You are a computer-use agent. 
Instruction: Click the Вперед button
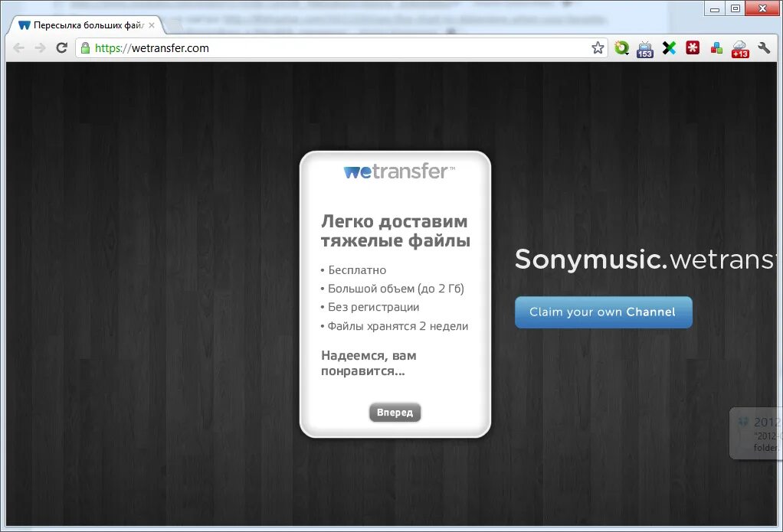point(395,413)
